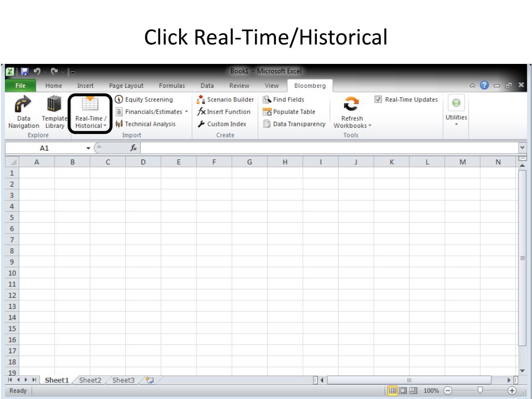This screenshot has width=532, height=399.
Task: Click Real-Time / Historical import button
Action: [x=90, y=112]
